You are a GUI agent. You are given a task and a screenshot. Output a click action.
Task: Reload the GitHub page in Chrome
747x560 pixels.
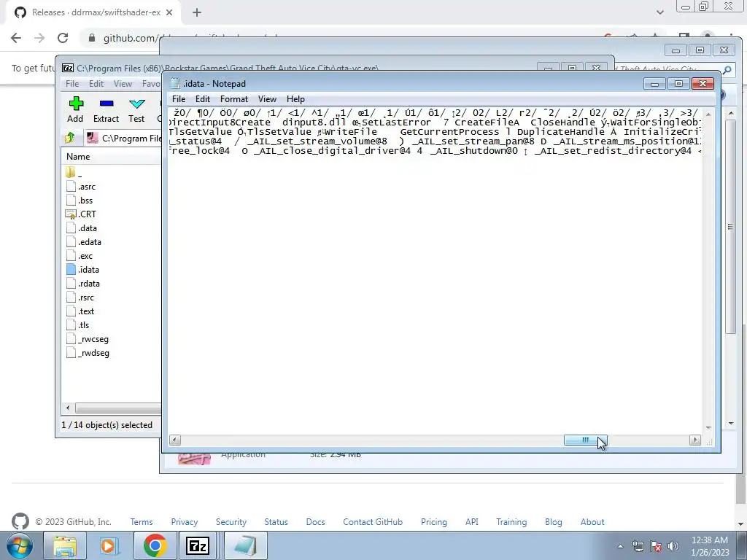[63, 38]
